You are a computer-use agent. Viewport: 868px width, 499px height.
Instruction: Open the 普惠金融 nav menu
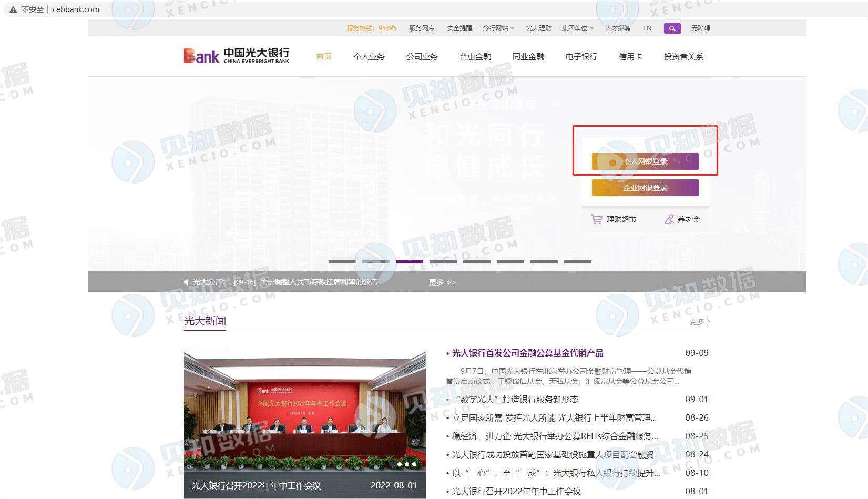475,57
